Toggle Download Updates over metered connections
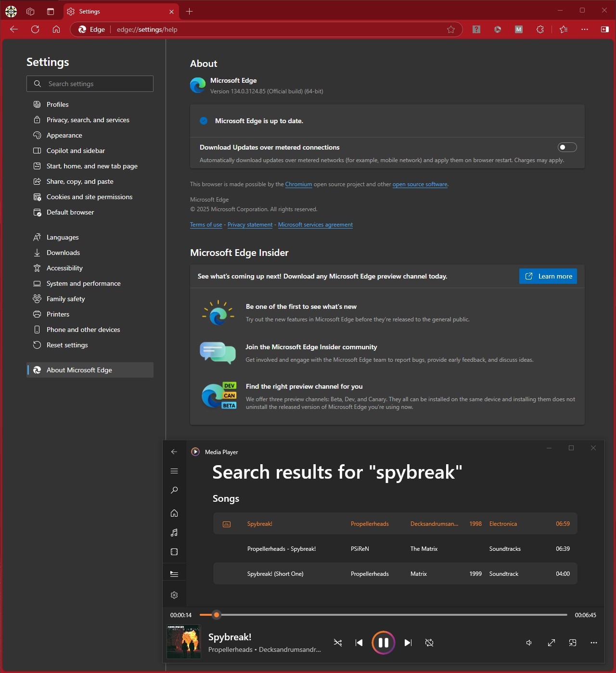This screenshot has width=616, height=673. coord(567,147)
